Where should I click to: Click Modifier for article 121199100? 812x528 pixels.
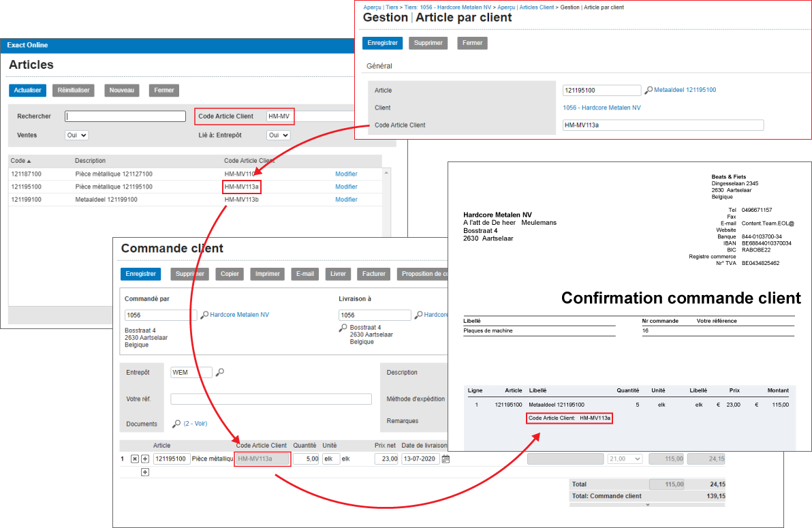[x=347, y=200]
